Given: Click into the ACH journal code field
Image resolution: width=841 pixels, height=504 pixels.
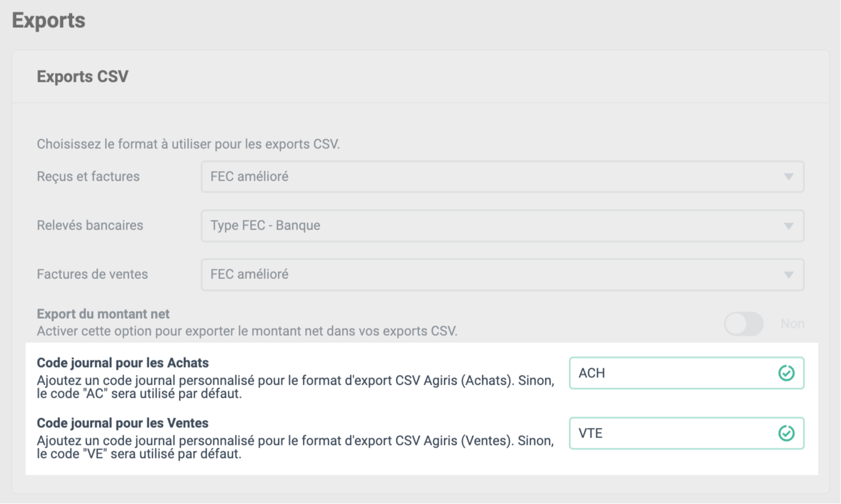Looking at the screenshot, I should (686, 373).
